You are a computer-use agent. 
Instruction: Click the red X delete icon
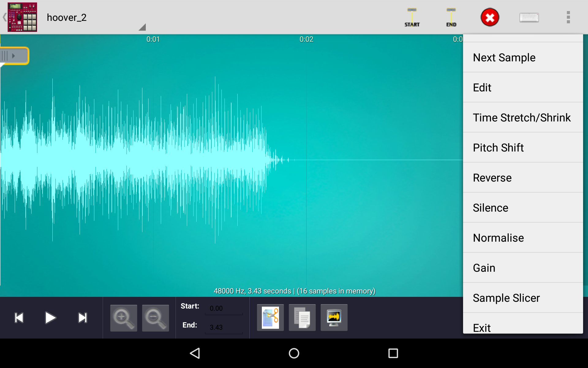click(490, 17)
